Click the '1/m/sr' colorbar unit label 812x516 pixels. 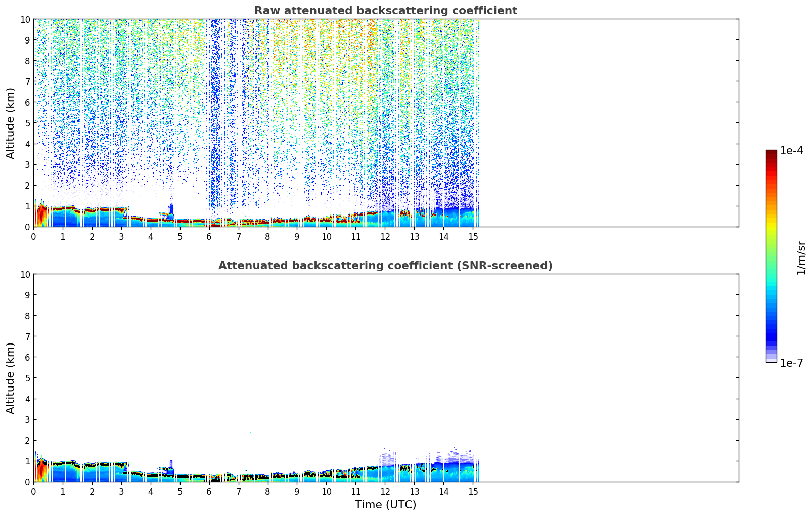pos(801,257)
